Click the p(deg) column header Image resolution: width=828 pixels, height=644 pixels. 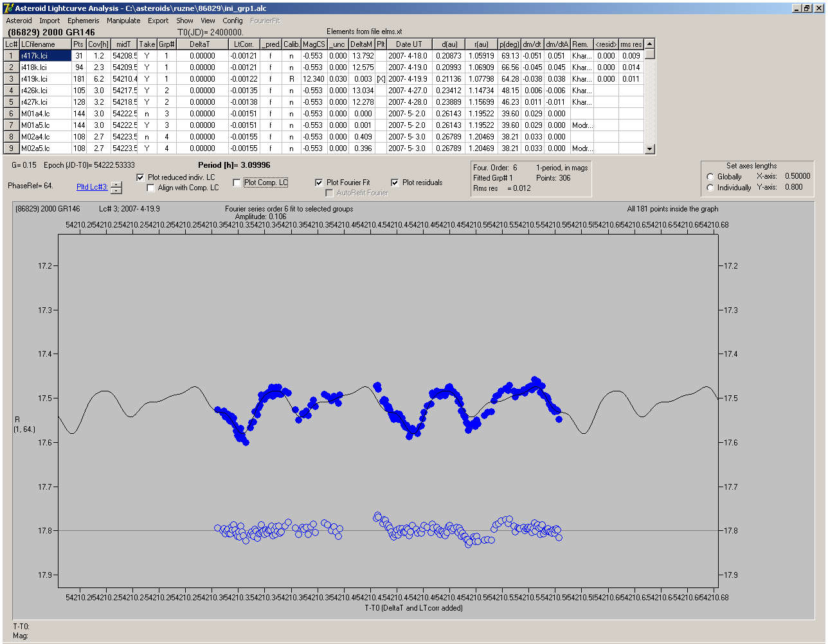click(509, 44)
